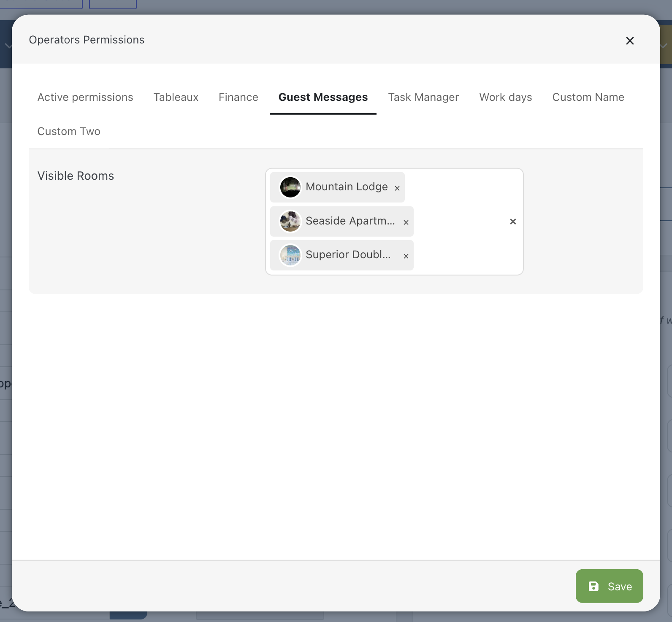672x622 pixels.
Task: Click the Seaside Apartm... room thumbnail
Action: (290, 221)
